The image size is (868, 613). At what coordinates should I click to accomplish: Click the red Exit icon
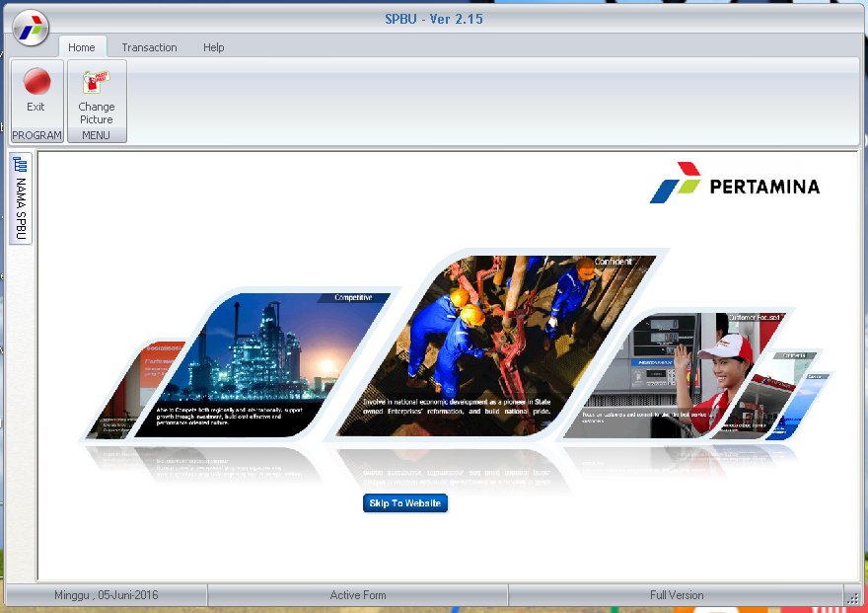(36, 81)
